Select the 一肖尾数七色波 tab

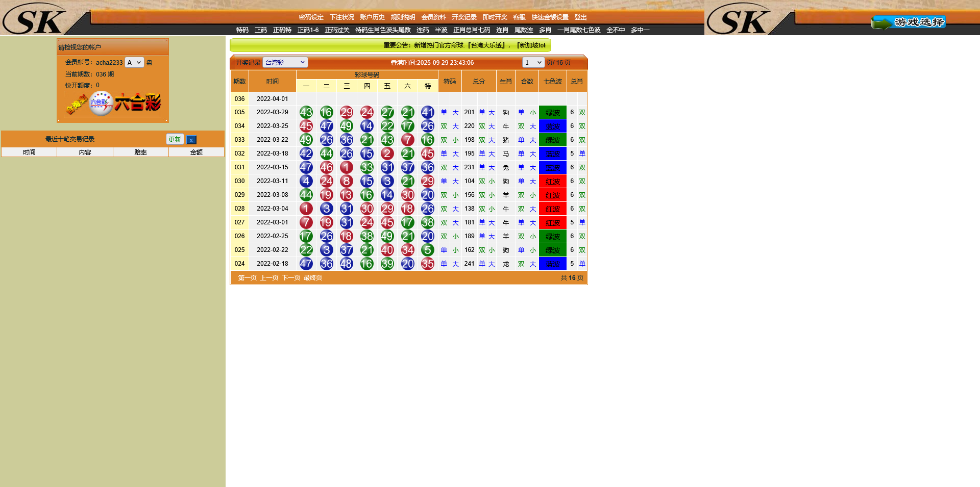579,30
